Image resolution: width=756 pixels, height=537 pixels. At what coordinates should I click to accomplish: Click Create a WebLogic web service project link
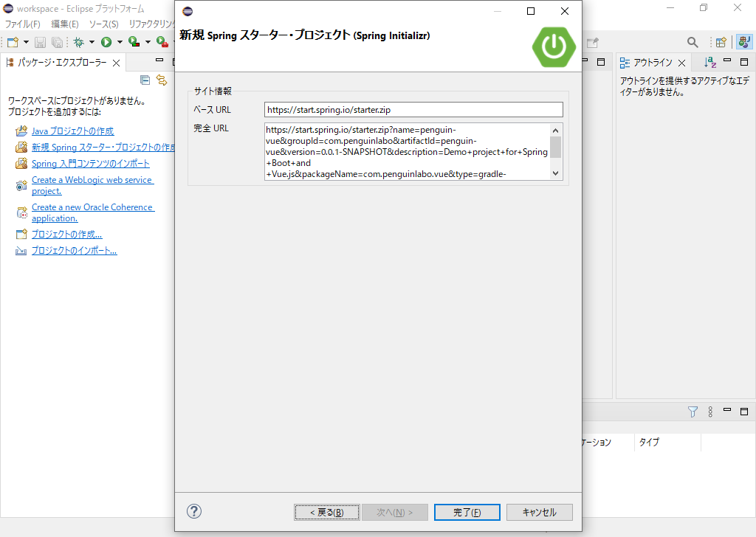click(x=92, y=185)
